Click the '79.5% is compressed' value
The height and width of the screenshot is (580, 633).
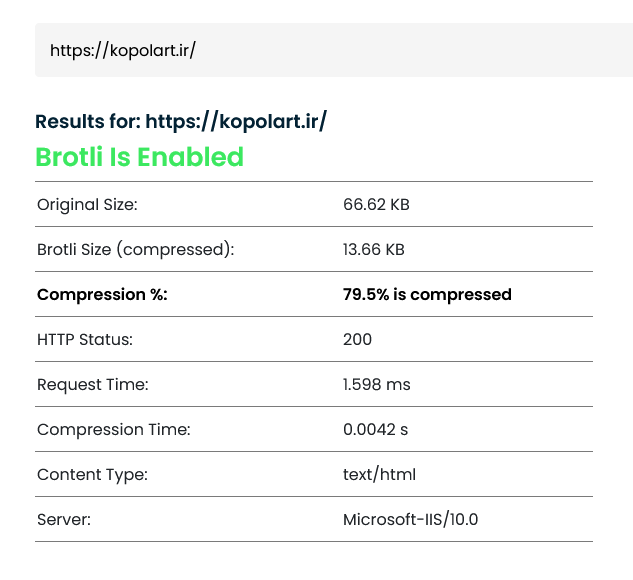(427, 294)
